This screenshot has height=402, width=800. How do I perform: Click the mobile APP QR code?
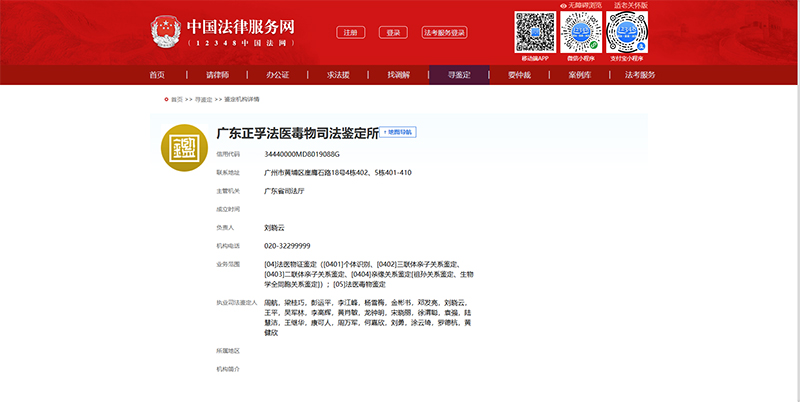[x=535, y=32]
